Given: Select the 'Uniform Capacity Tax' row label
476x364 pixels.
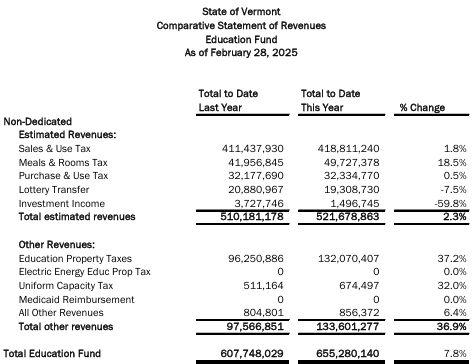Looking at the screenshot, I should coord(66,286).
